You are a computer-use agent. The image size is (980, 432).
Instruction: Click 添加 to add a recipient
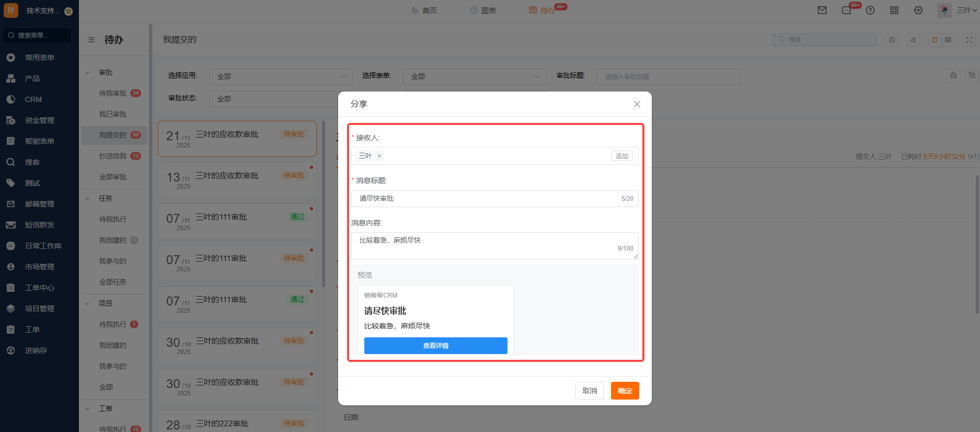[621, 156]
